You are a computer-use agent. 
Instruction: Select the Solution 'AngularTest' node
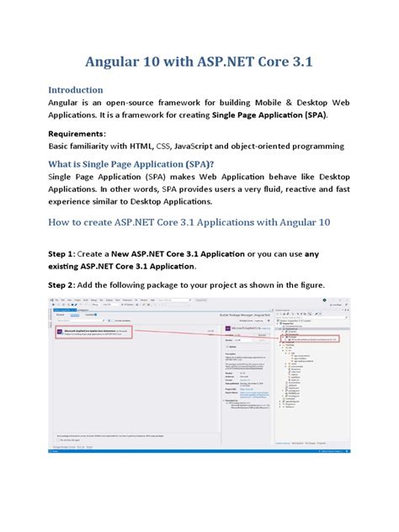click(294, 321)
